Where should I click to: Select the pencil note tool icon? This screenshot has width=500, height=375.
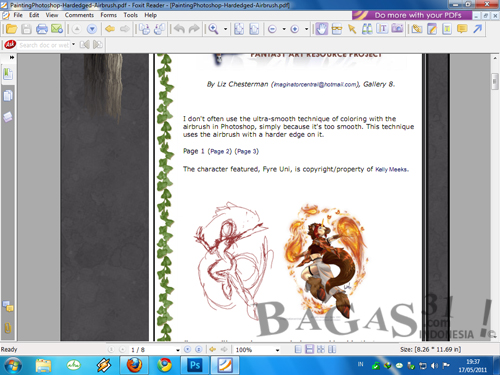432,29
